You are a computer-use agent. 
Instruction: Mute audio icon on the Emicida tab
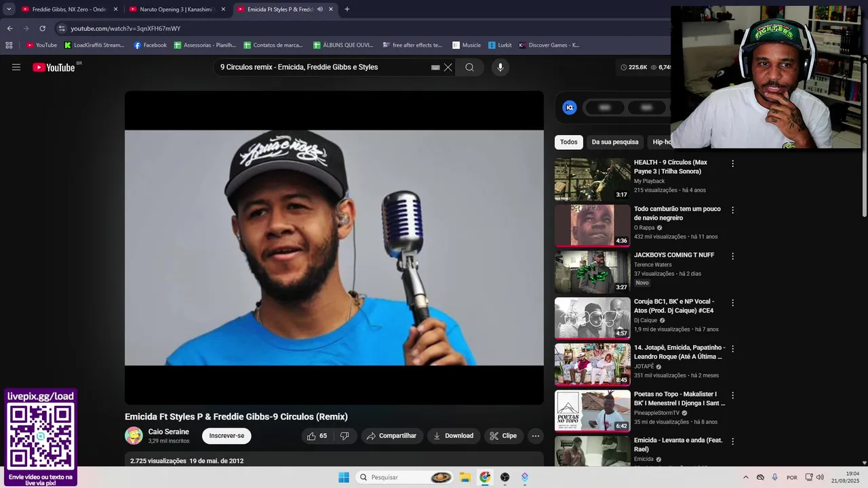pyautogui.click(x=319, y=9)
